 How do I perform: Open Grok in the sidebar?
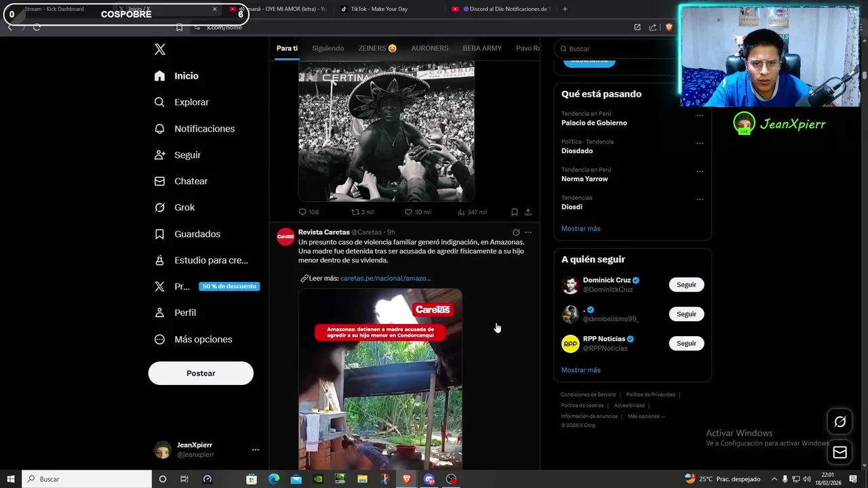pos(174,207)
